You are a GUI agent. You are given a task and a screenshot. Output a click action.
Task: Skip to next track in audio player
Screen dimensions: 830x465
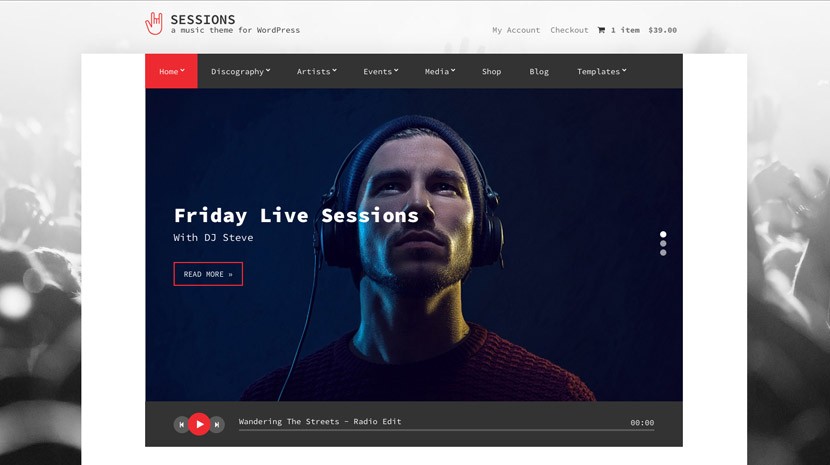[x=217, y=425]
